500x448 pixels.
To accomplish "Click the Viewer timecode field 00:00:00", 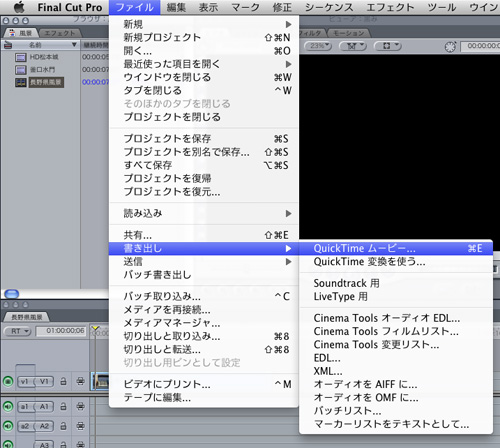I will [480, 46].
